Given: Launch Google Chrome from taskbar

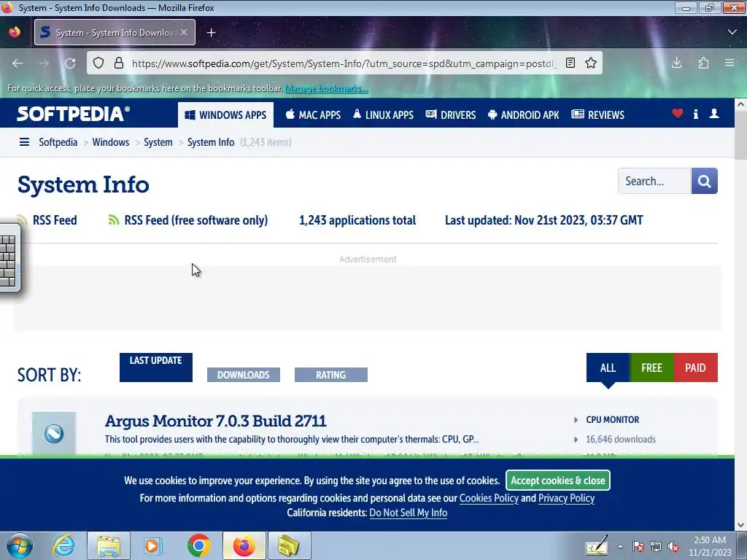Looking at the screenshot, I should tap(199, 545).
